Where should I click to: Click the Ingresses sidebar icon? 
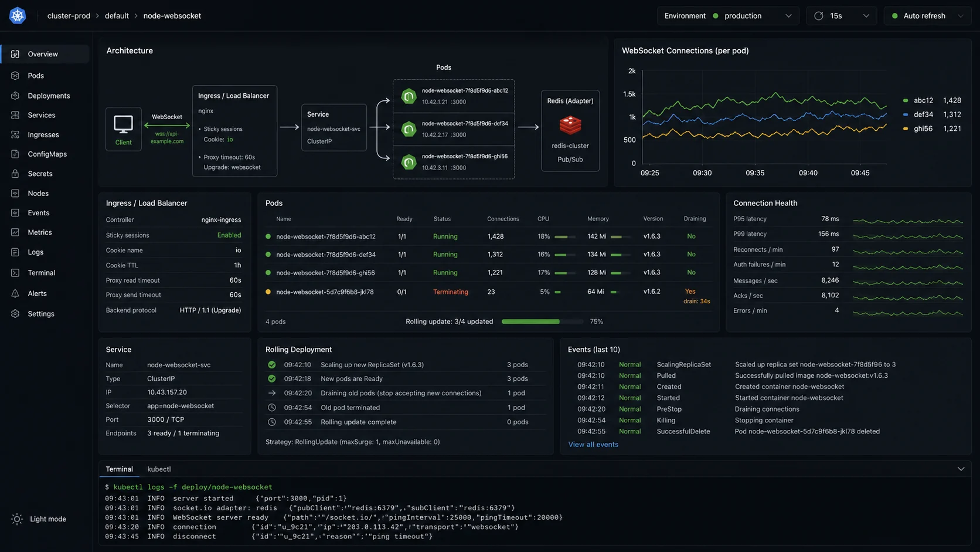point(15,134)
